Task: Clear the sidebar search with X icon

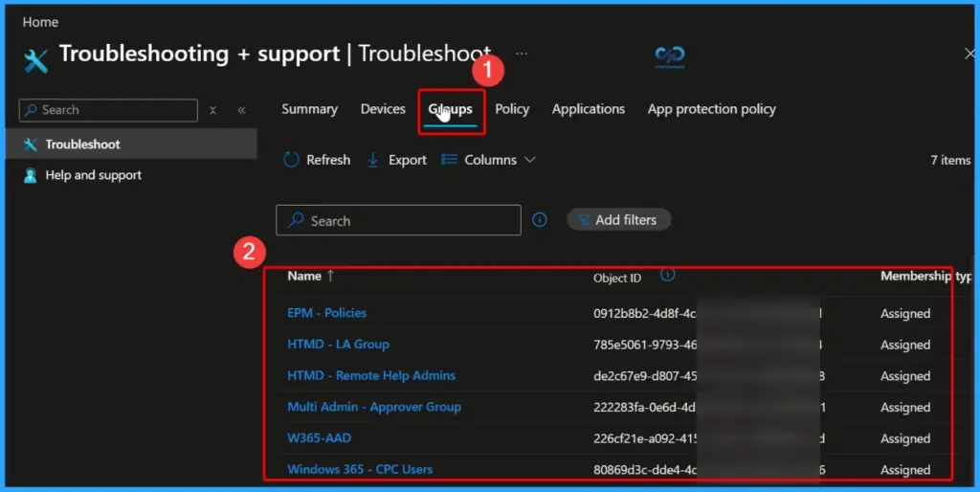Action: (x=212, y=110)
